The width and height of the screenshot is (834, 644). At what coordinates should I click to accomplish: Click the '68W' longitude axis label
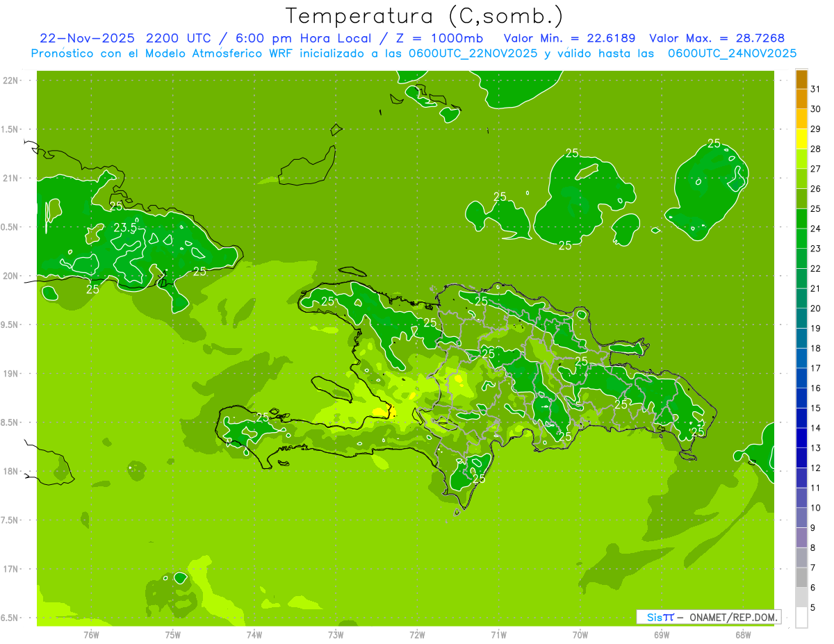[743, 635]
